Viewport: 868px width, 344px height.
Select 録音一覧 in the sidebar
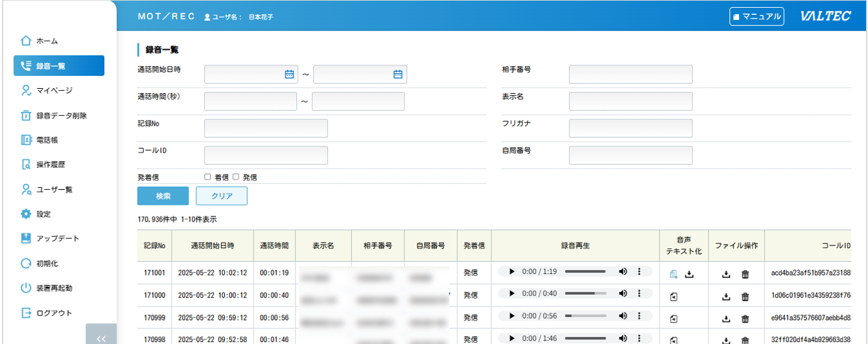tap(58, 65)
